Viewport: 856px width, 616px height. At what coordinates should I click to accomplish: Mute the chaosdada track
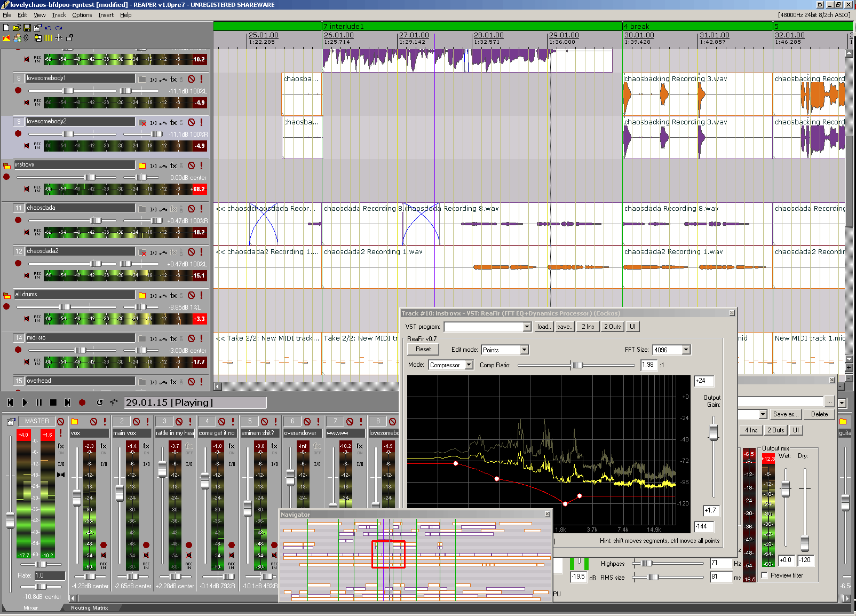[192, 209]
